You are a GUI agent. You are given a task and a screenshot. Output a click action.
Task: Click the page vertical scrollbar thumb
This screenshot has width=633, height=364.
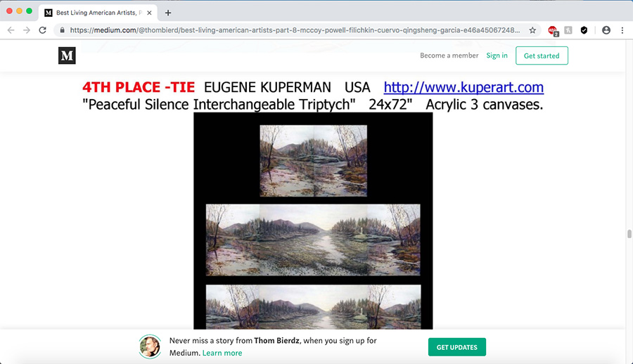coord(629,234)
